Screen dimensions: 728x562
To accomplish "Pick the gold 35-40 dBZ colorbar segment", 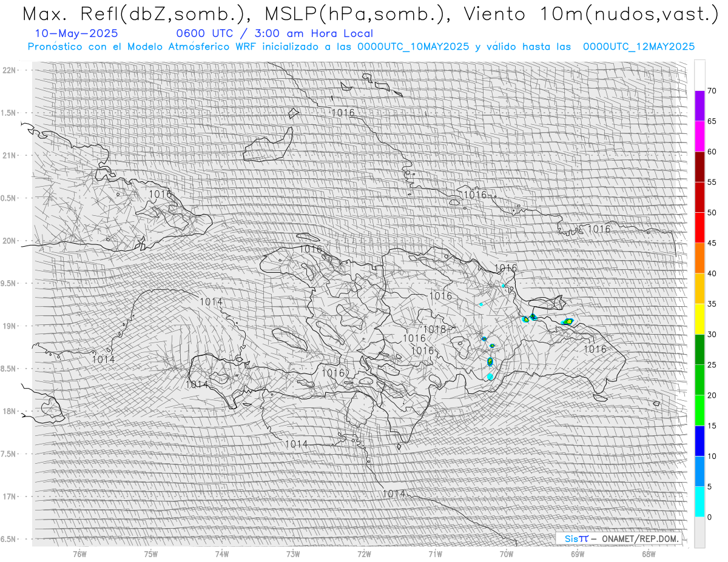I will coord(699,289).
